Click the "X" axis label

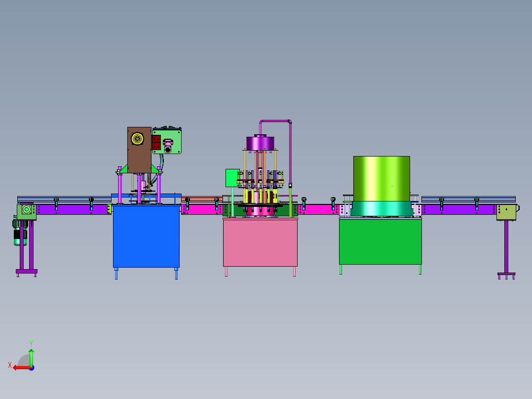[x=10, y=365]
